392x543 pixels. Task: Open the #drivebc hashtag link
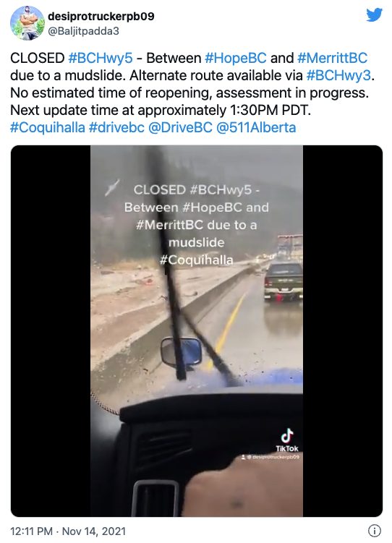point(116,127)
